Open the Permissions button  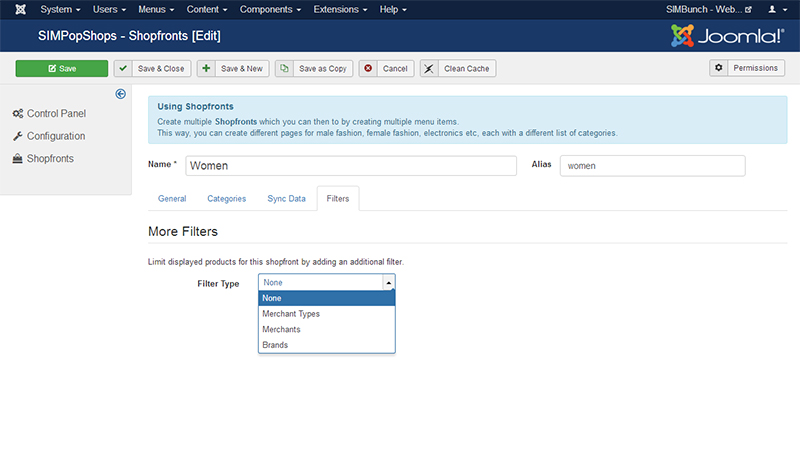[x=747, y=68]
